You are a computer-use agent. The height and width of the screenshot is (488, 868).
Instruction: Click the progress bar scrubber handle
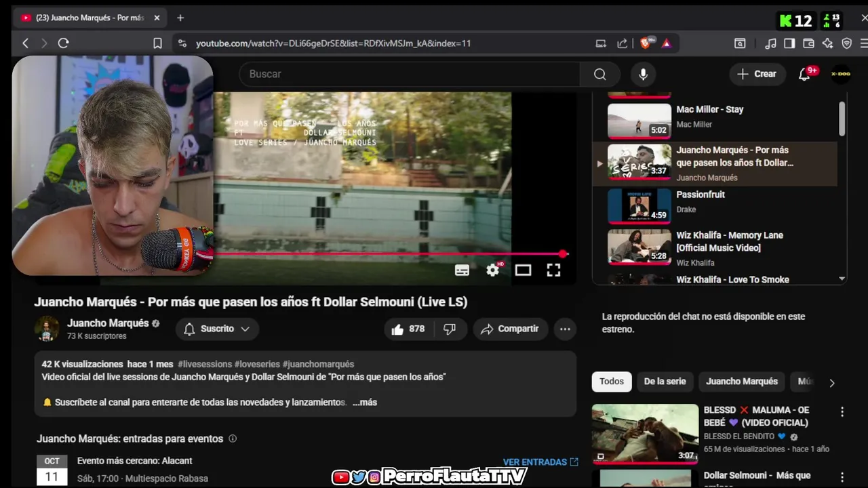point(563,253)
